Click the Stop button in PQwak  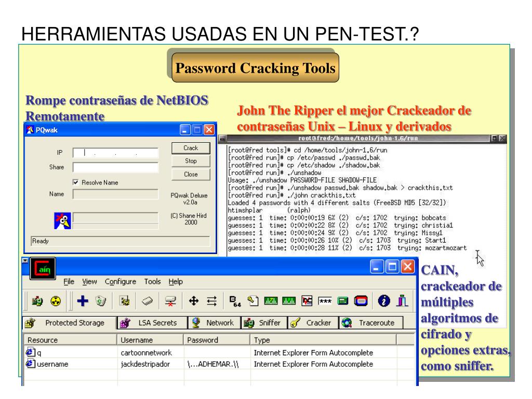point(191,161)
